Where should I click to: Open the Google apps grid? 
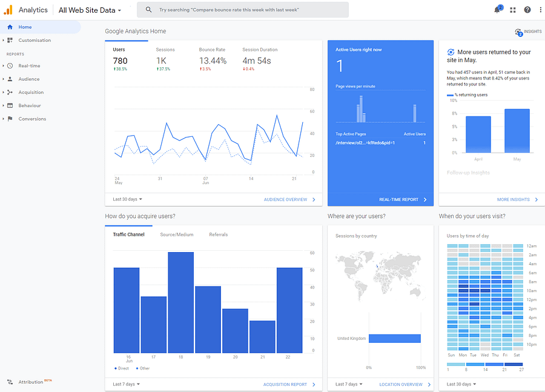point(513,10)
